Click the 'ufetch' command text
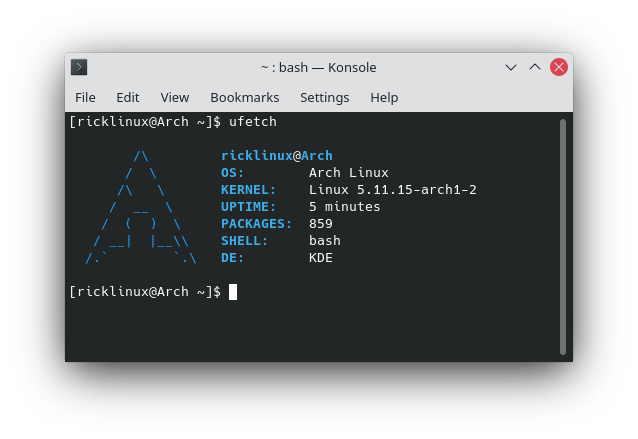This screenshot has height=439, width=638. (253, 122)
